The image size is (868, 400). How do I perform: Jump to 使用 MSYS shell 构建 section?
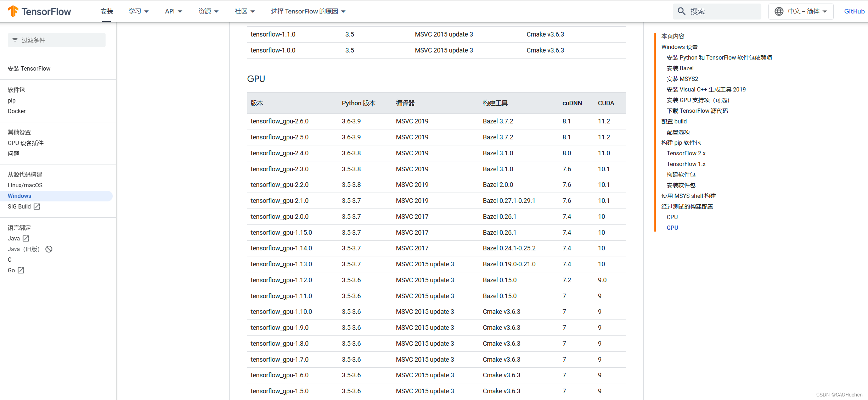point(688,196)
